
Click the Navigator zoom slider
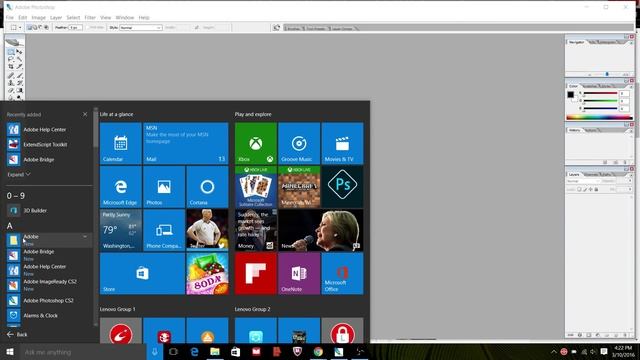(607, 74)
